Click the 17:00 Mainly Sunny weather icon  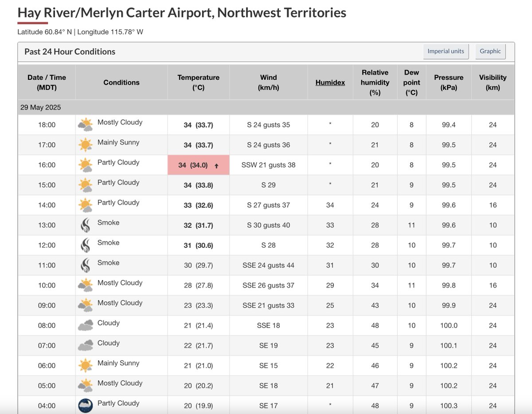point(85,145)
